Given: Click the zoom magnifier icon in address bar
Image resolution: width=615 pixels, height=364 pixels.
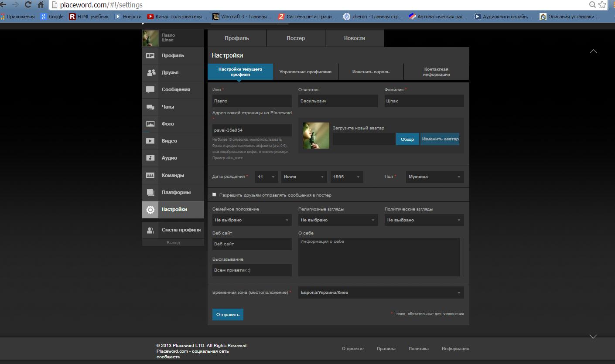Looking at the screenshot, I should pos(592,5).
